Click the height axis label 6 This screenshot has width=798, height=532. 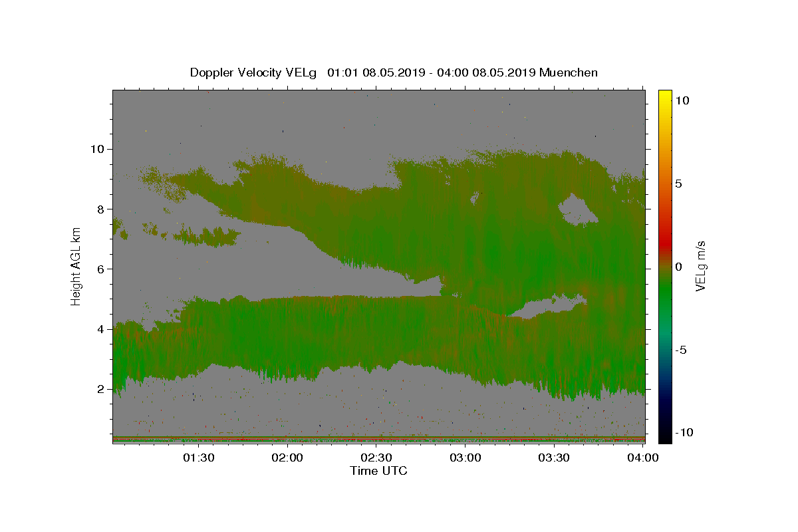[100, 269]
